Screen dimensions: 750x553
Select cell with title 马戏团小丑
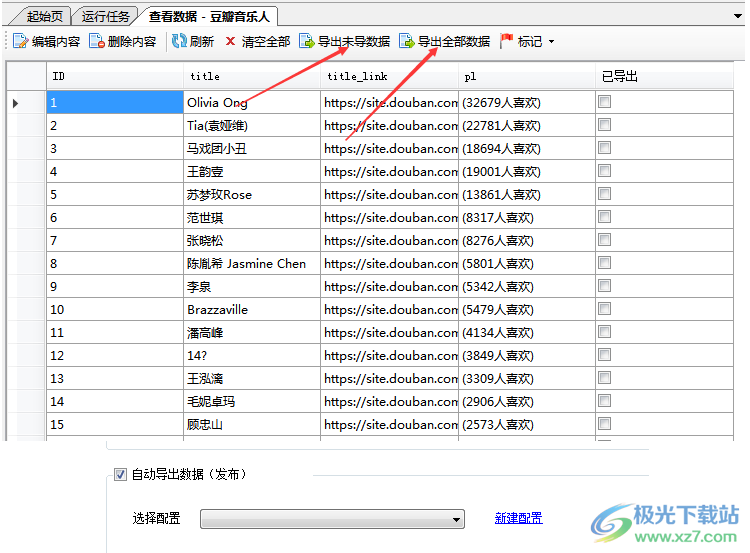tap(252, 148)
